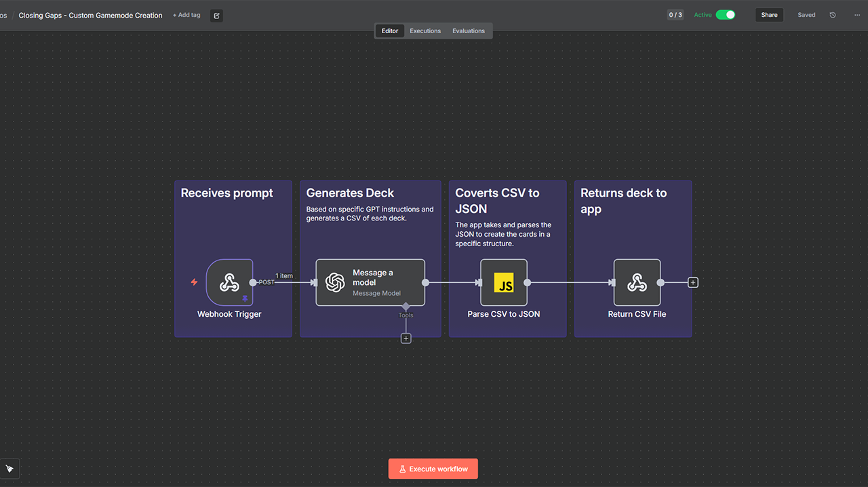Click the workflow name Closing Gaps title
This screenshot has width=868, height=487.
[90, 15]
